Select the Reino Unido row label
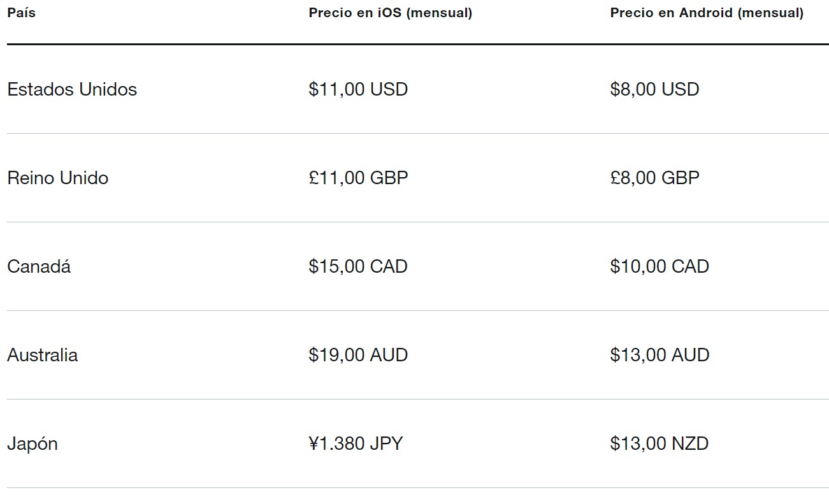The width and height of the screenshot is (829, 504). [58, 178]
